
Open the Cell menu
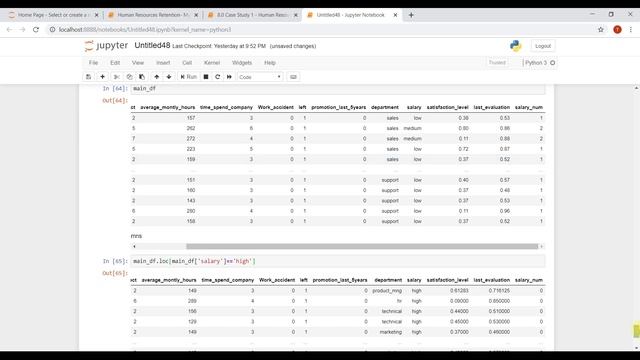[x=187, y=63]
